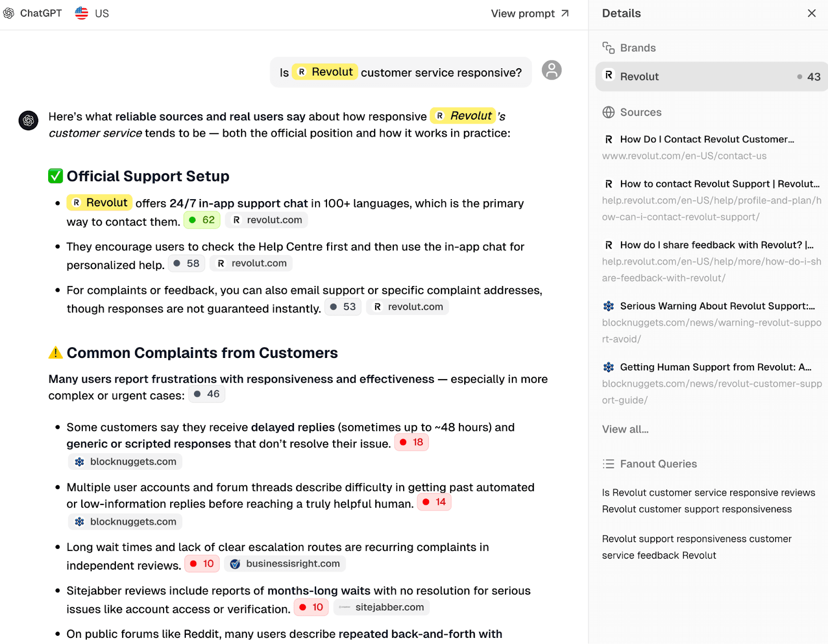
Task: Click query 'Revolut customer support responsiveness'
Action: [x=697, y=509]
